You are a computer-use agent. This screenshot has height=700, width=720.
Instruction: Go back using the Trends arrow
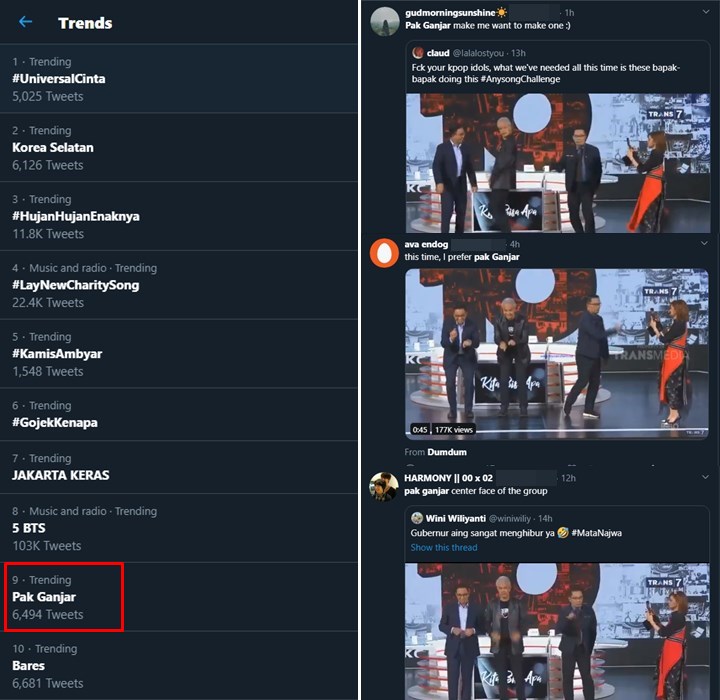(x=26, y=22)
